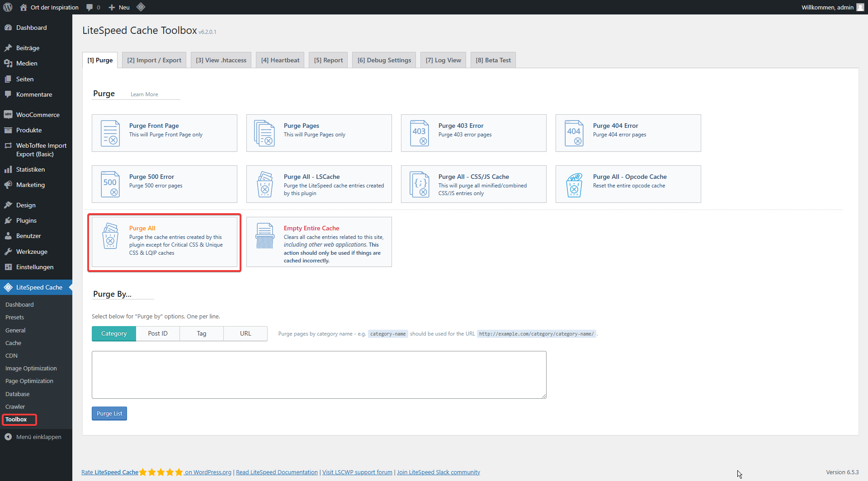The height and width of the screenshot is (481, 868).
Task: Click the Purge All LSCache trash icon
Action: 265,184
